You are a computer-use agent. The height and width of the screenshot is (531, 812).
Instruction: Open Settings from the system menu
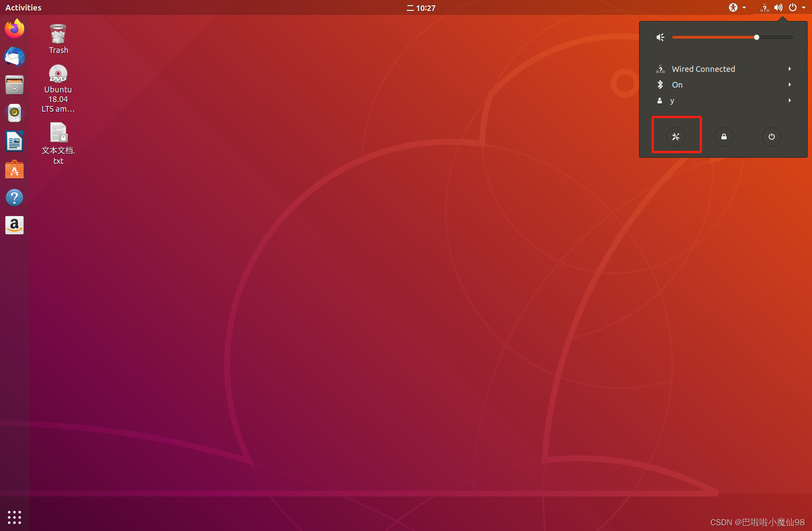point(676,136)
